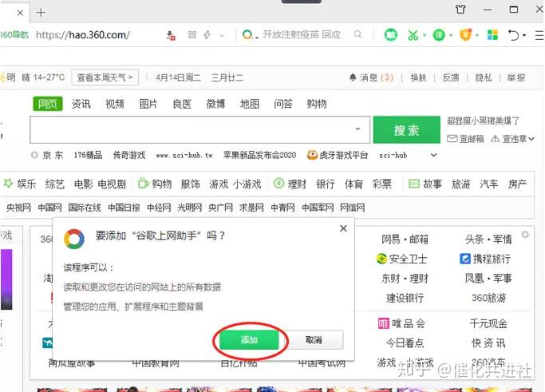Open 消息 (3) notifications

tap(372, 77)
